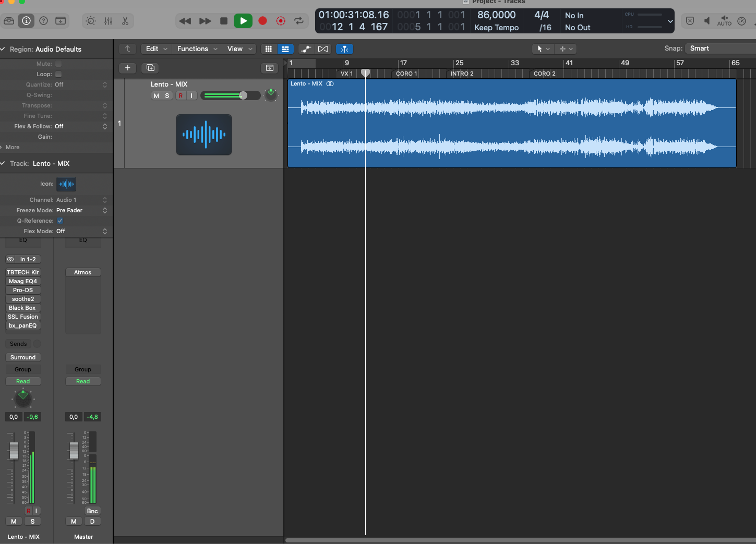Image resolution: width=756 pixels, height=544 pixels.
Task: Toggle the Inspector info icon
Action: pyautogui.click(x=26, y=21)
